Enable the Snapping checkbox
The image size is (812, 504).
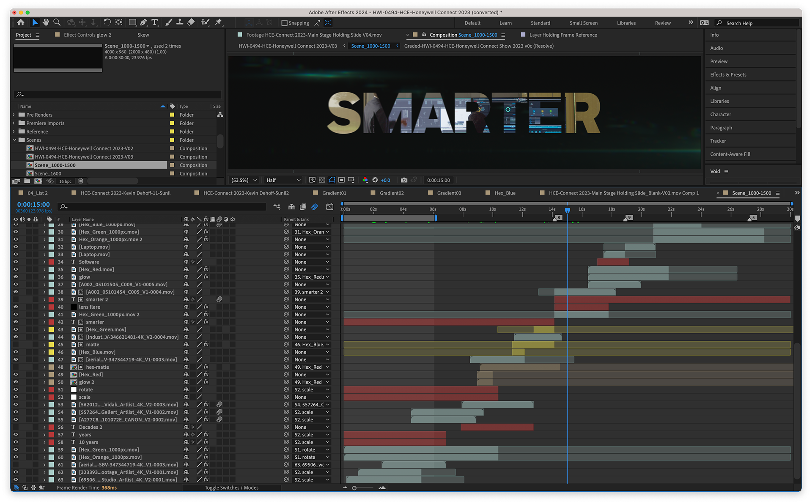click(x=284, y=23)
